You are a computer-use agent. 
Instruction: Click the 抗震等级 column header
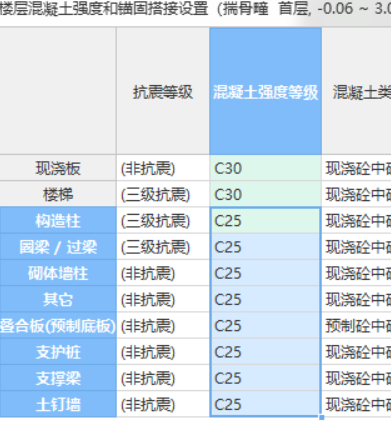click(x=163, y=91)
